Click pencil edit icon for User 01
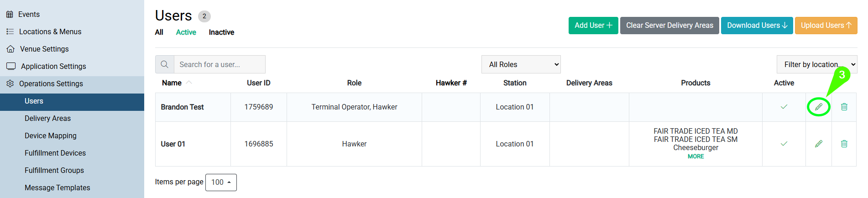Screen dimensions: 868x198 [819, 144]
